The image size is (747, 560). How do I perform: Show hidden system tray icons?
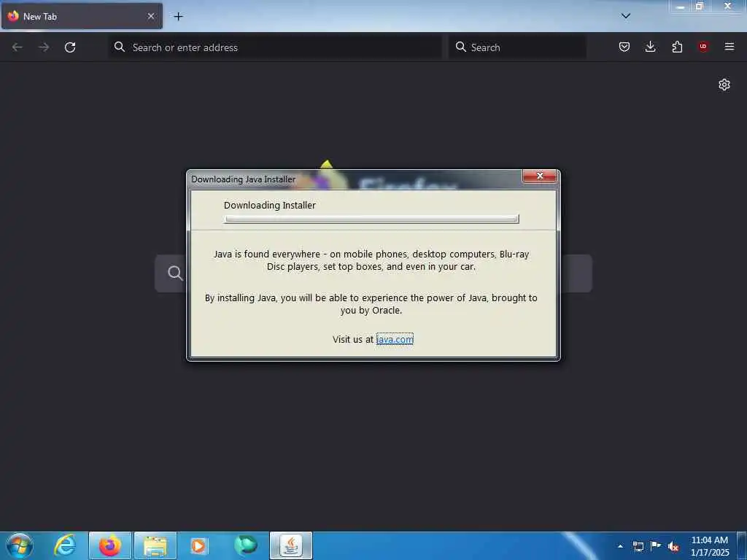coord(620,546)
